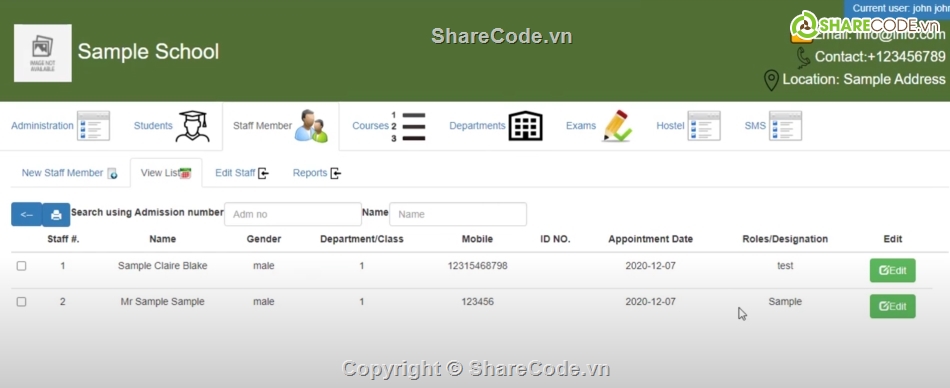The height and width of the screenshot is (388, 950).
Task: Click role cell 'Sample'
Action: (x=785, y=301)
